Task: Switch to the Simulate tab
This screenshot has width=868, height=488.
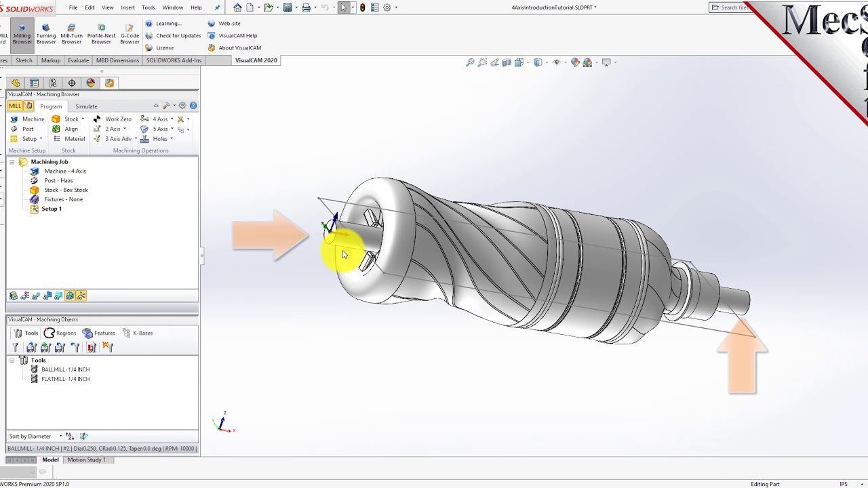Action: (x=86, y=106)
